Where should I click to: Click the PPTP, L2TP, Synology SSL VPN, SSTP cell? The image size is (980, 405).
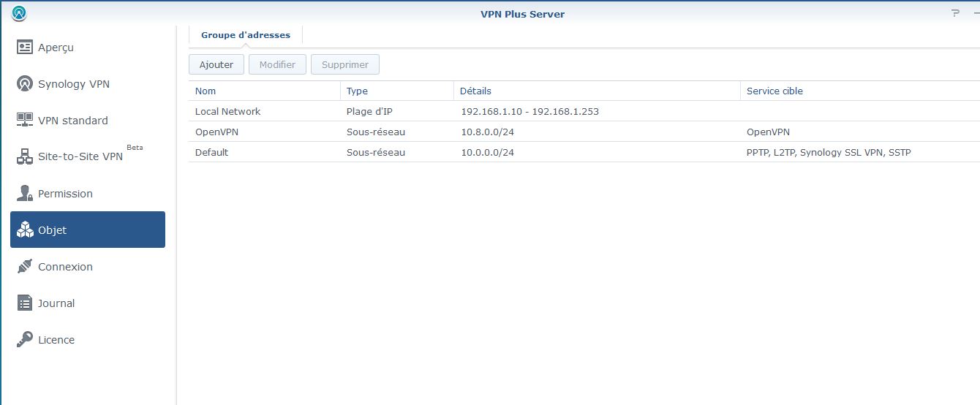coord(829,153)
